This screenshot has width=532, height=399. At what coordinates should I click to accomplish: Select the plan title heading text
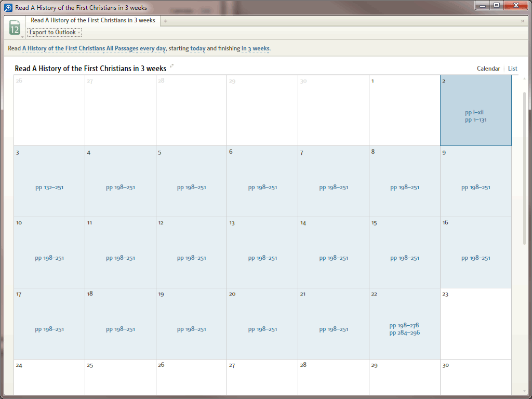pyautogui.click(x=90, y=69)
